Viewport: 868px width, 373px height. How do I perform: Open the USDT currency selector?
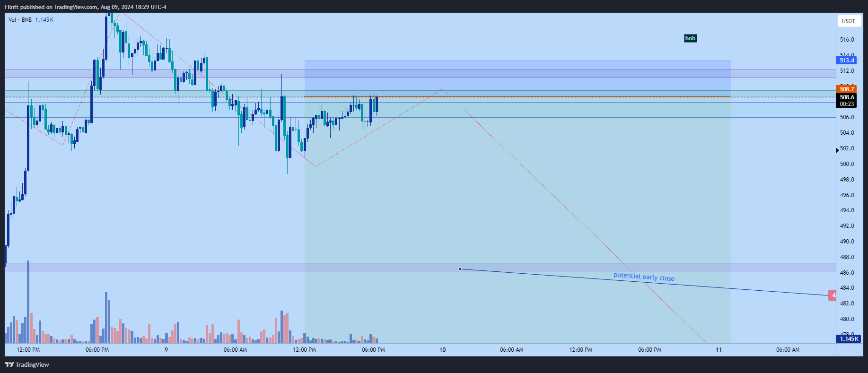[849, 21]
